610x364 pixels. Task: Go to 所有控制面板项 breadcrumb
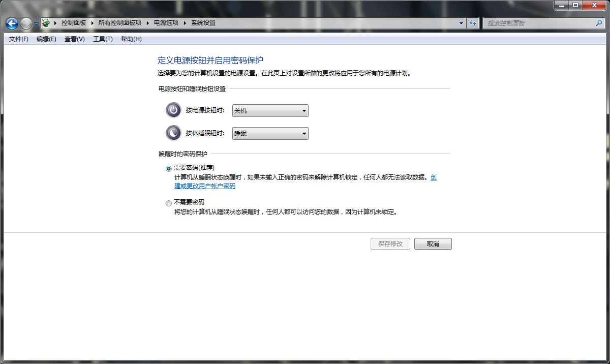(x=120, y=23)
